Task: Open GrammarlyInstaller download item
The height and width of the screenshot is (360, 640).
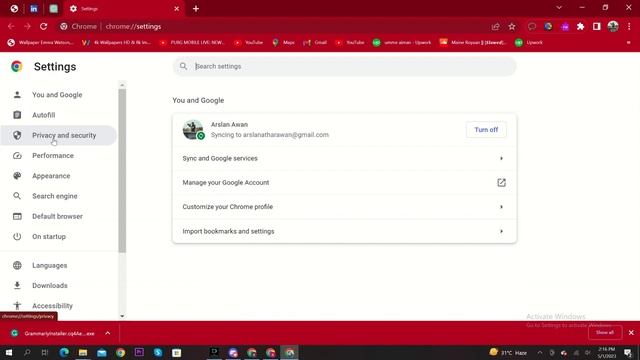Action: click(x=54, y=333)
